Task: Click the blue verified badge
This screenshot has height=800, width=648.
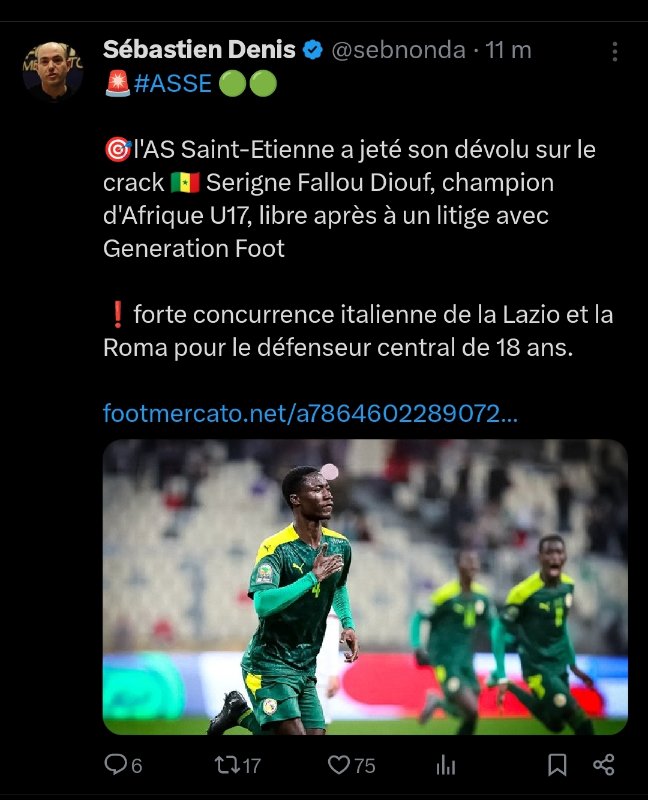Action: 312,50
